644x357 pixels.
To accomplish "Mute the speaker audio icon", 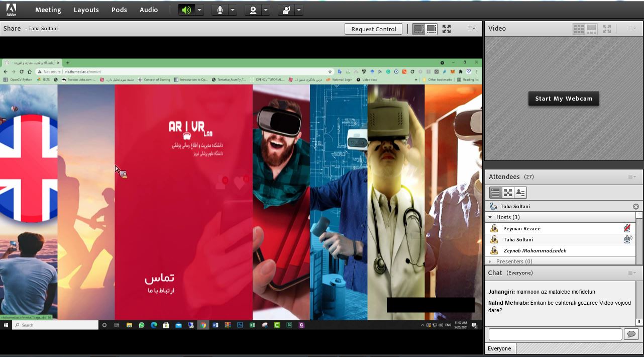I will [x=186, y=10].
